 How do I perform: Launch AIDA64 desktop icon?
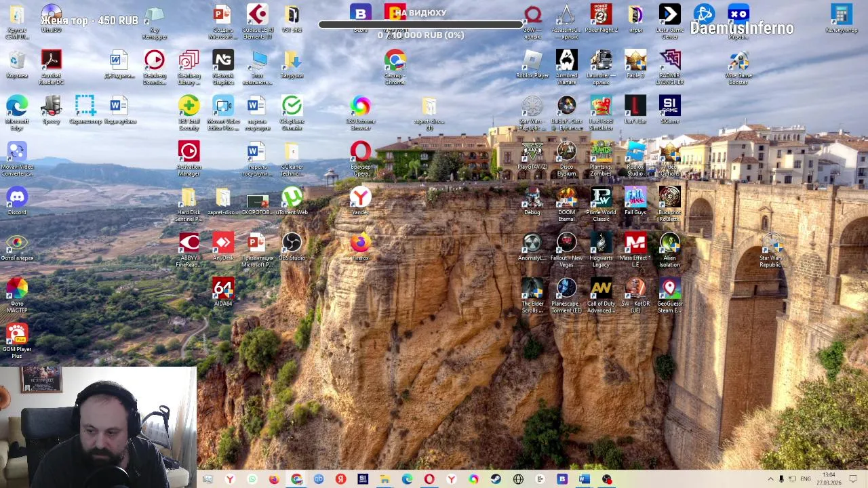pos(223,292)
